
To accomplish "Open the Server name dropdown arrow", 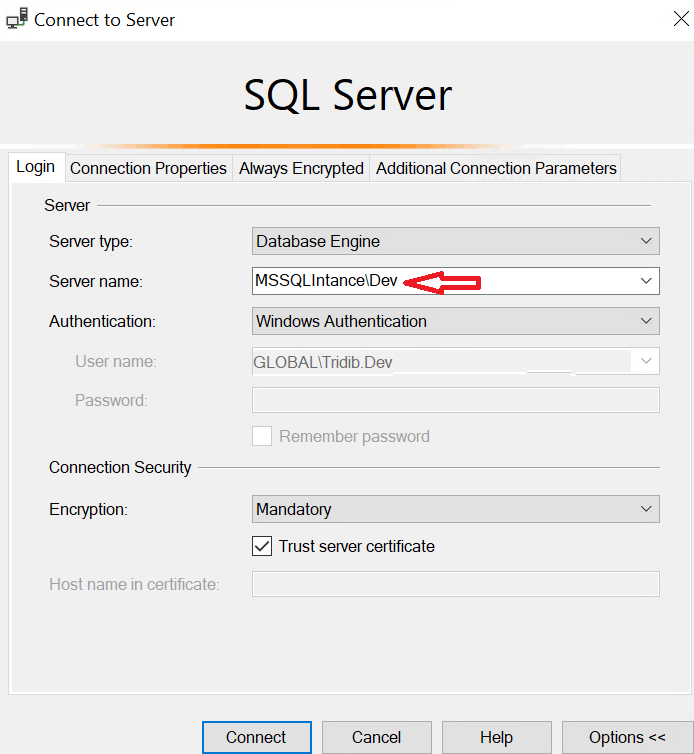I will coord(646,281).
